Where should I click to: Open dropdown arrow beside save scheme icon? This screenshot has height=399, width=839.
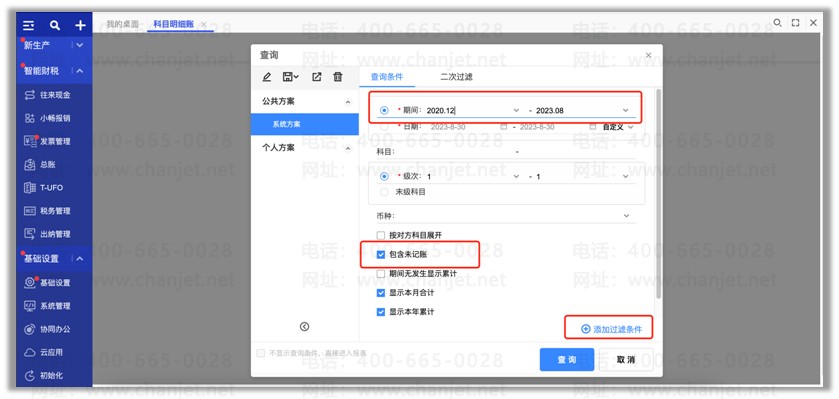pos(296,78)
